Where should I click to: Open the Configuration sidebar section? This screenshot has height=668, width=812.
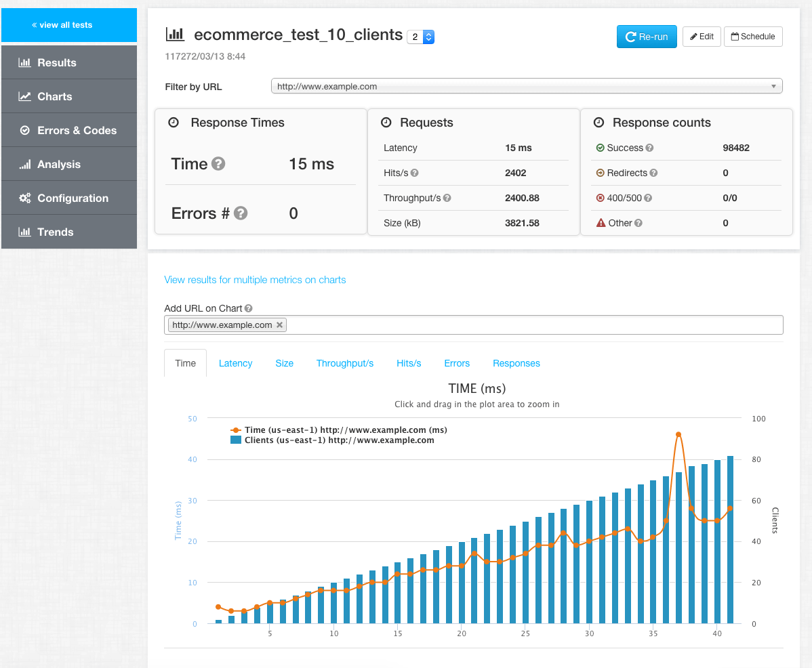(x=69, y=199)
